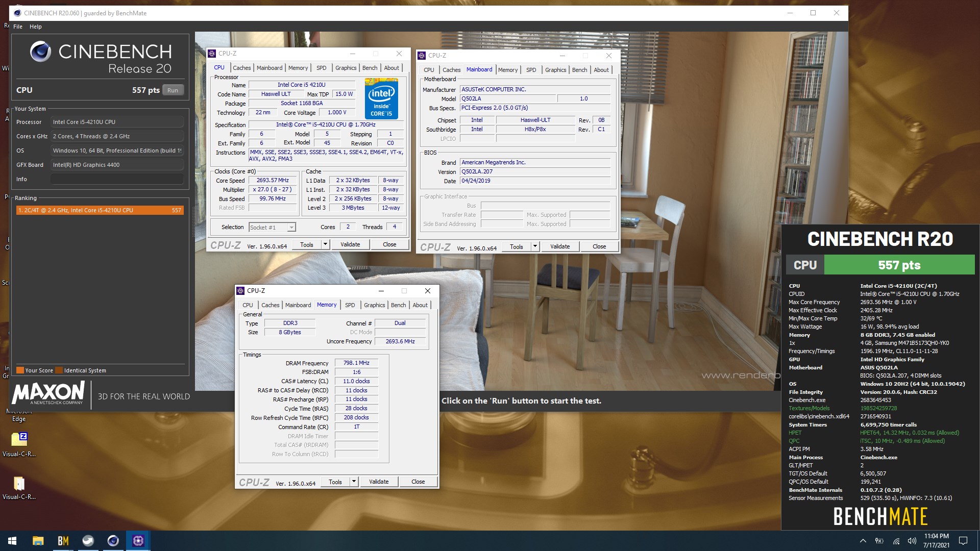The height and width of the screenshot is (551, 980).
Task: Open SPD tab in CPU window
Action: (x=322, y=68)
